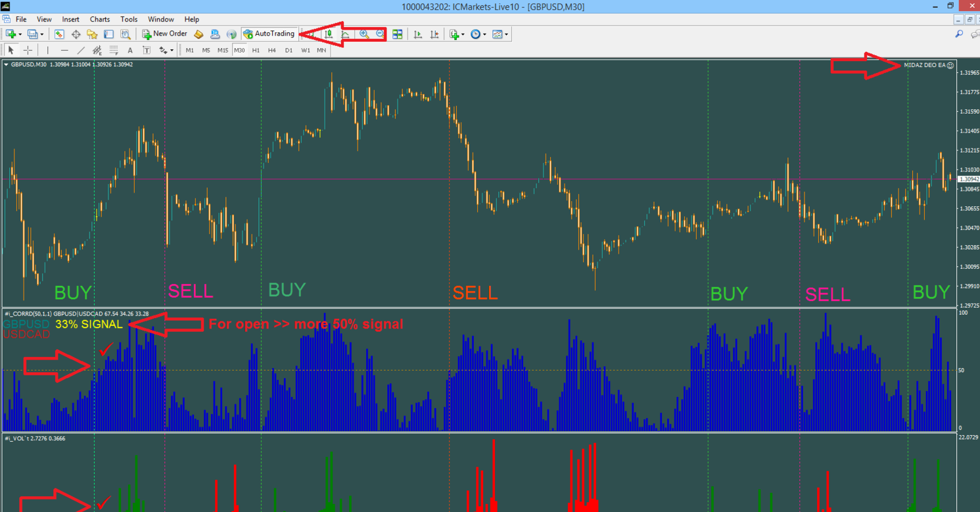The height and width of the screenshot is (512, 980).
Task: Expand the Indicators list dropdown
Action: [463, 34]
